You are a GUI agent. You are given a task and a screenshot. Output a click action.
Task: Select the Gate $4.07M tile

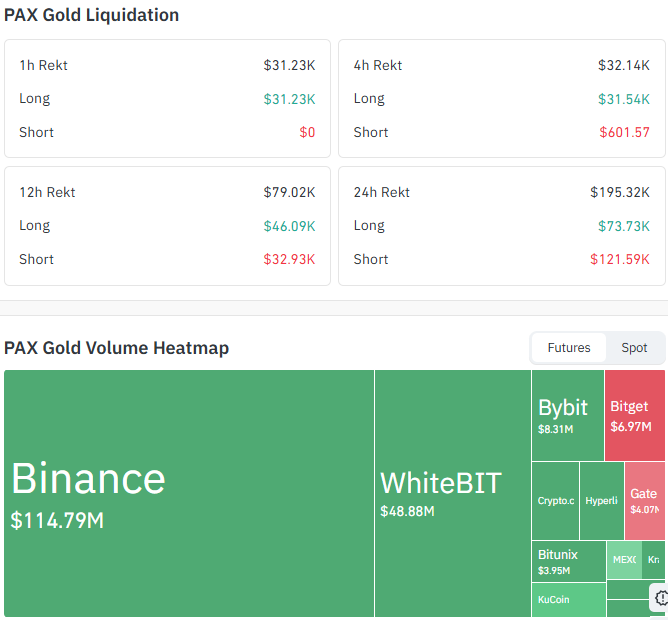[x=645, y=501]
